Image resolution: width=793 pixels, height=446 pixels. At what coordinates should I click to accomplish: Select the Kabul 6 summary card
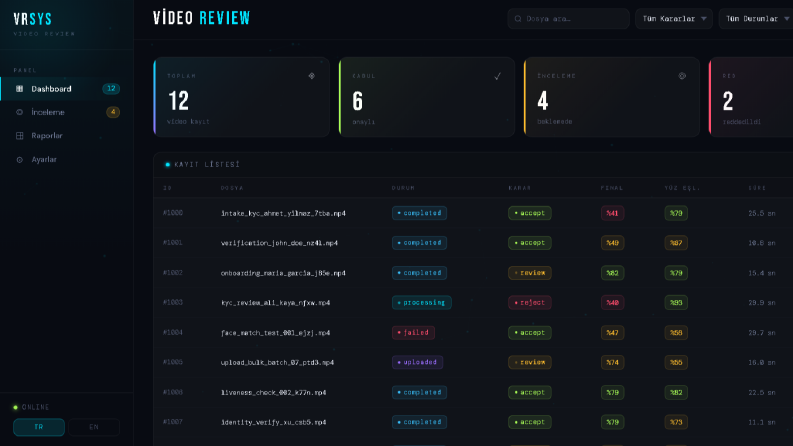tap(427, 97)
